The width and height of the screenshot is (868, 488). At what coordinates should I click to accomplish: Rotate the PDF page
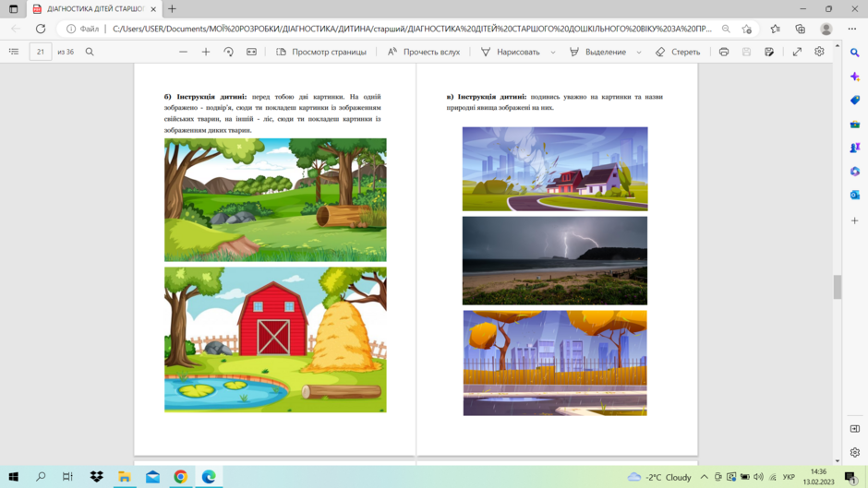point(229,52)
